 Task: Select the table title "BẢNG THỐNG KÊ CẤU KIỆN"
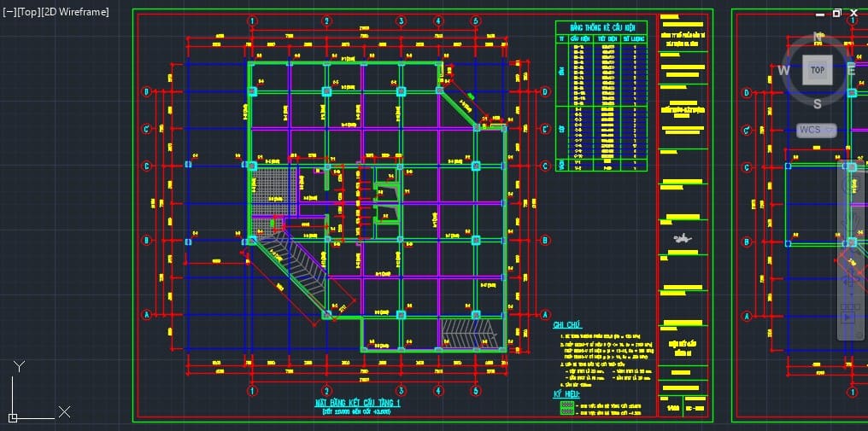(x=601, y=27)
